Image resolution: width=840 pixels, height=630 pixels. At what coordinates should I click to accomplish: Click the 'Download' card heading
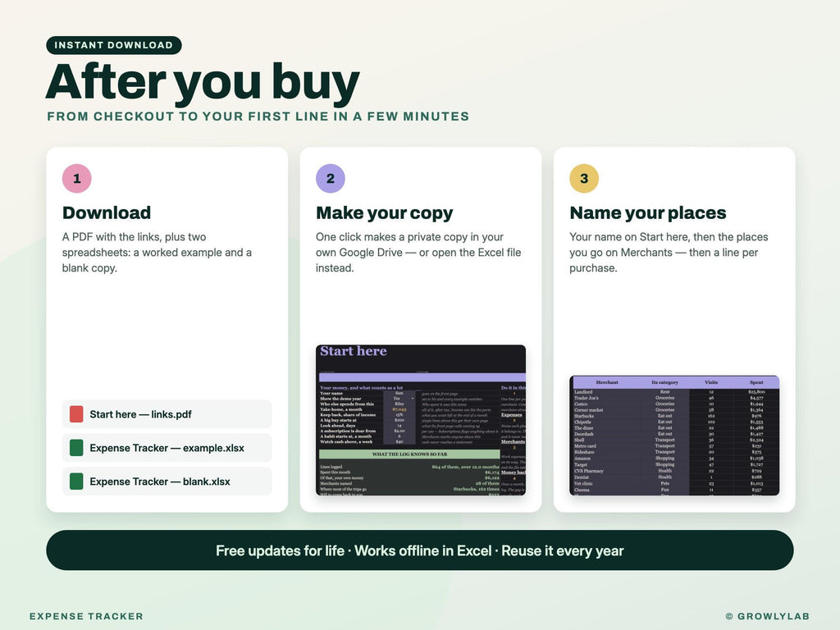107,212
